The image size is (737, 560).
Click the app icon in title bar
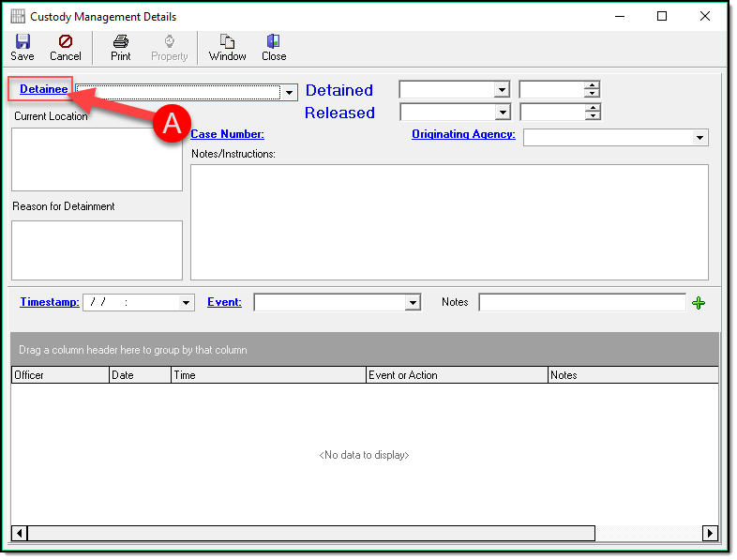17,17
